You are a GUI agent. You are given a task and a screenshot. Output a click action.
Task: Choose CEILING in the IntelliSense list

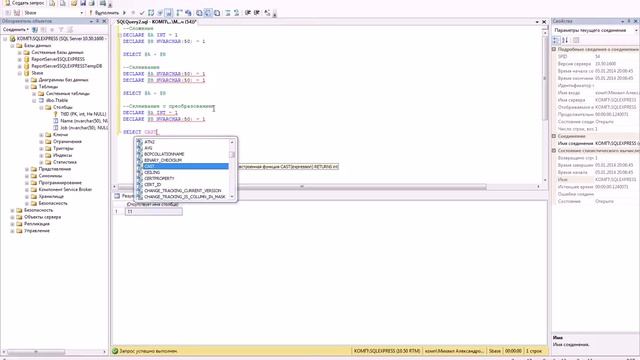152,173
